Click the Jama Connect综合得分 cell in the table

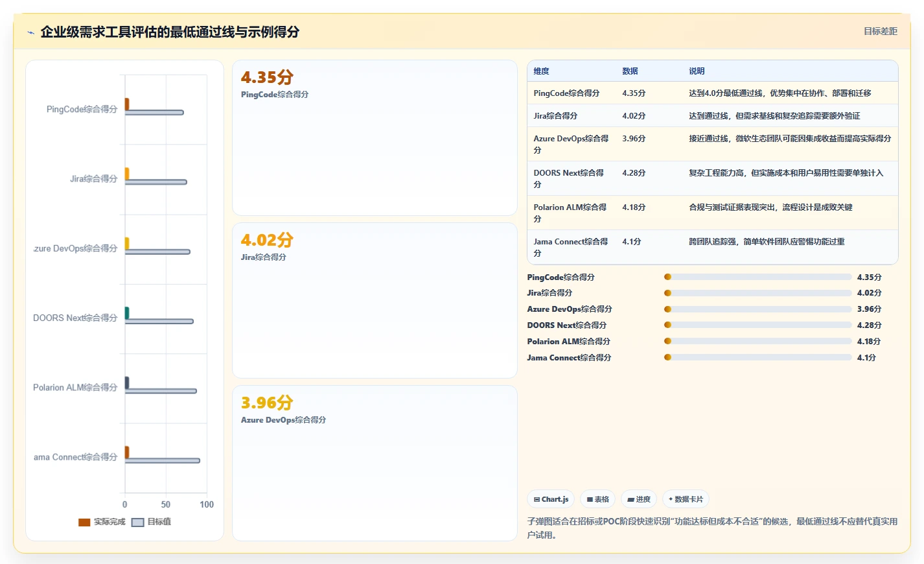571,247
